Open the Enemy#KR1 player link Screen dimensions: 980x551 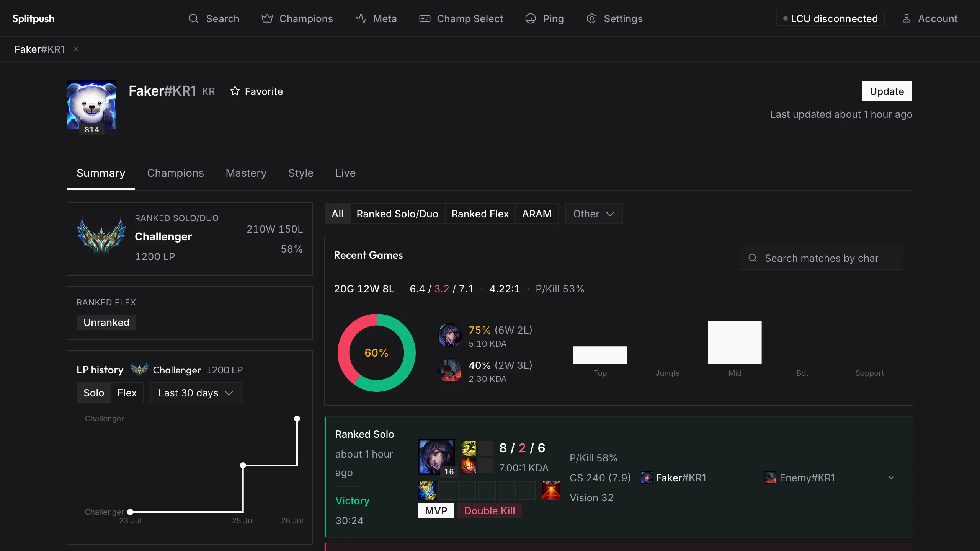pos(807,478)
